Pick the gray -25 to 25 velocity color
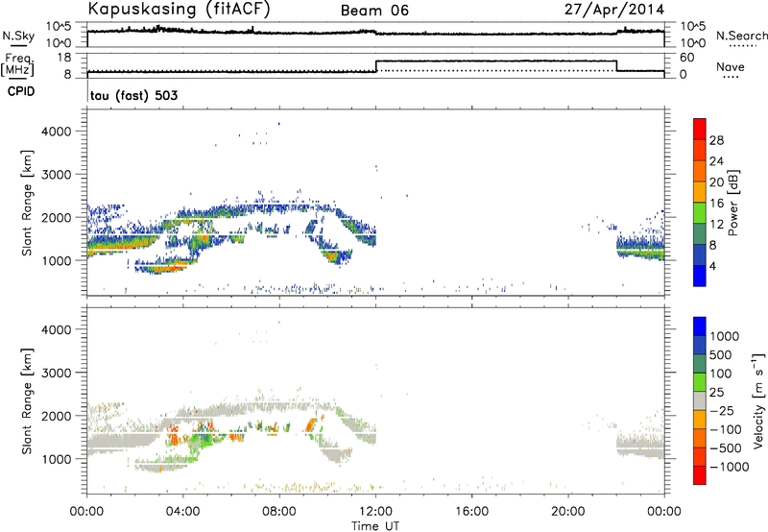The height and width of the screenshot is (532, 768). point(700,400)
